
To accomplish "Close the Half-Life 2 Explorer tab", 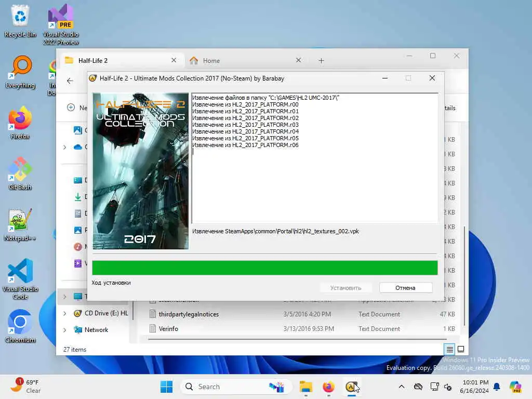I will [x=174, y=60].
